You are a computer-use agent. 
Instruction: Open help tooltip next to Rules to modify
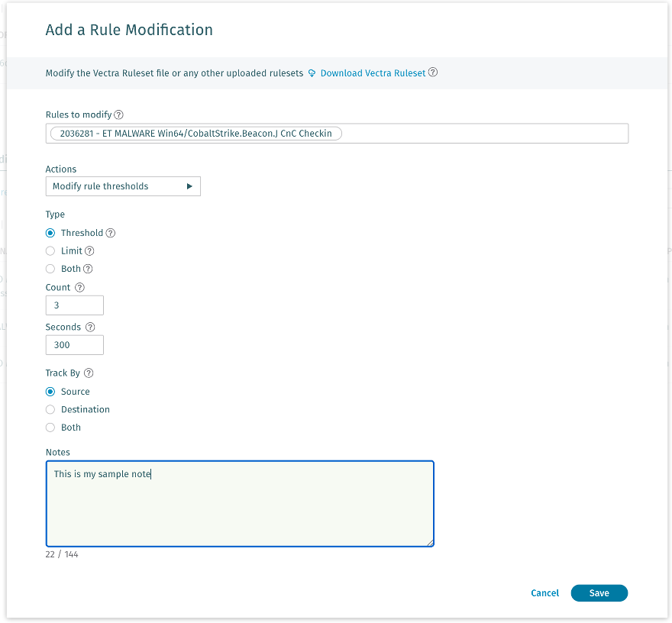[119, 115]
